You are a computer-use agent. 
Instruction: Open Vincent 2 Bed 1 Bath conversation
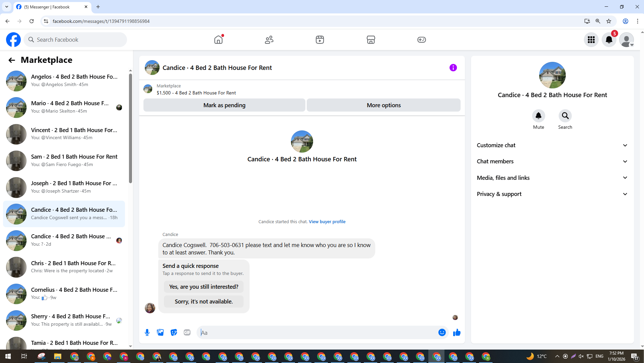tap(64, 134)
